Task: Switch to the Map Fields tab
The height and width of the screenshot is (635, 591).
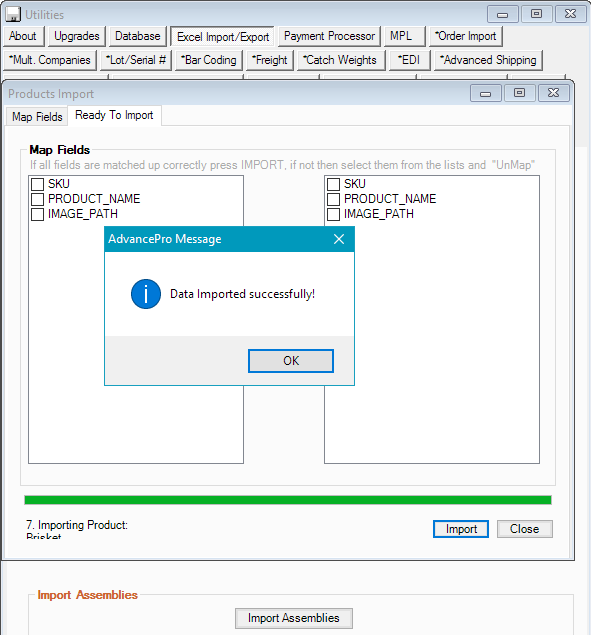Action: pos(37,117)
